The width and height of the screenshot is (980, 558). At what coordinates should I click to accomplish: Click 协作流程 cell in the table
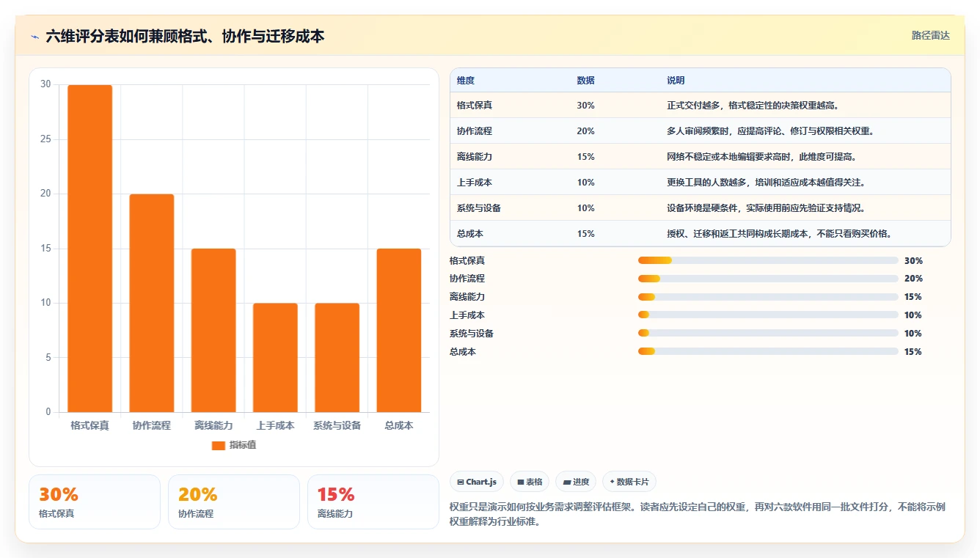475,131
